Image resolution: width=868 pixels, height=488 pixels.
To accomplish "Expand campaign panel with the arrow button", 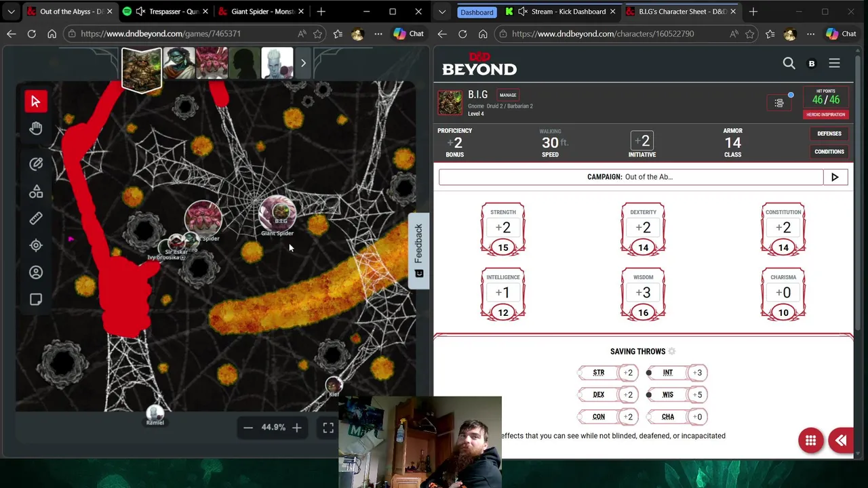I will point(835,177).
